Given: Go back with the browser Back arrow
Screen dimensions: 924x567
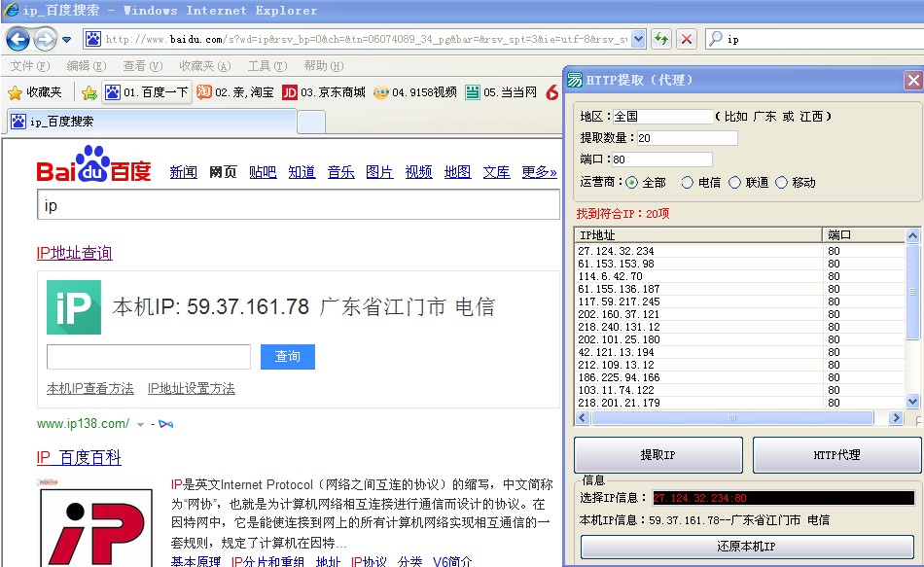Looking at the screenshot, I should point(18,40).
